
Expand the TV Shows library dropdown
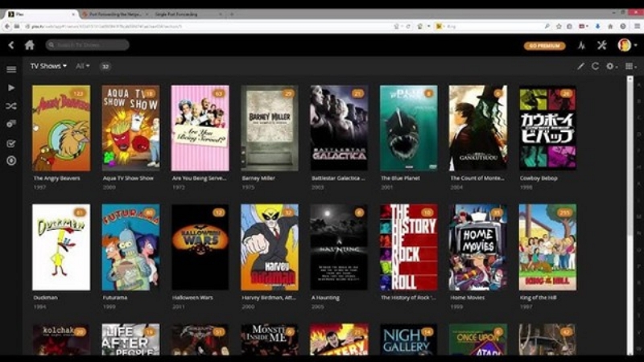[x=48, y=66]
